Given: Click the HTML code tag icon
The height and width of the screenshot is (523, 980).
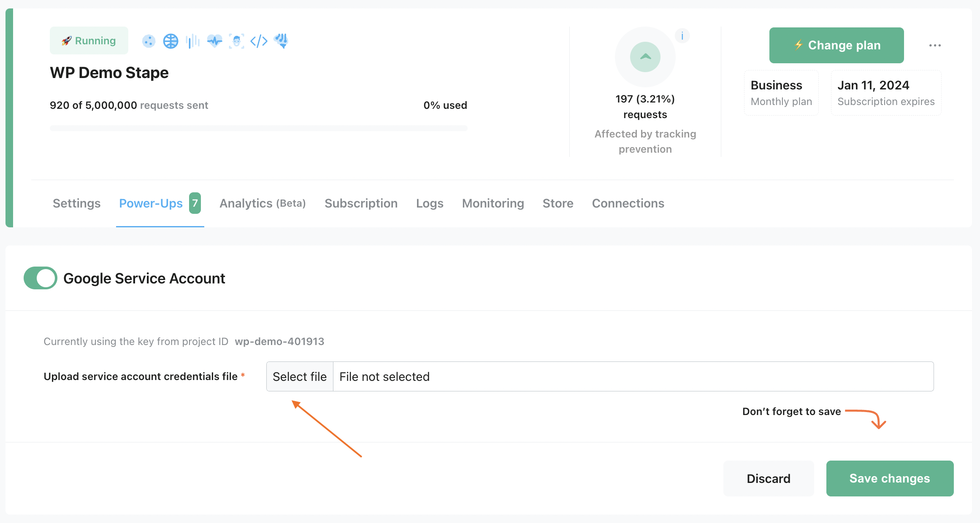Looking at the screenshot, I should [x=259, y=41].
